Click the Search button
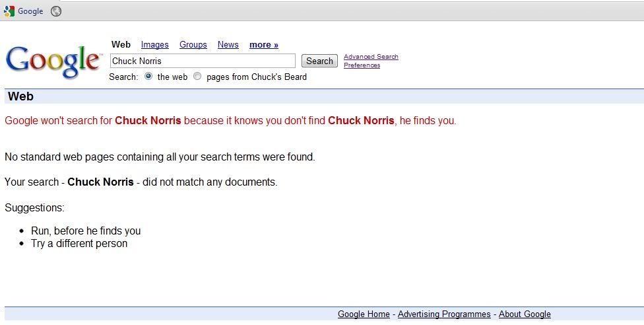 point(319,61)
